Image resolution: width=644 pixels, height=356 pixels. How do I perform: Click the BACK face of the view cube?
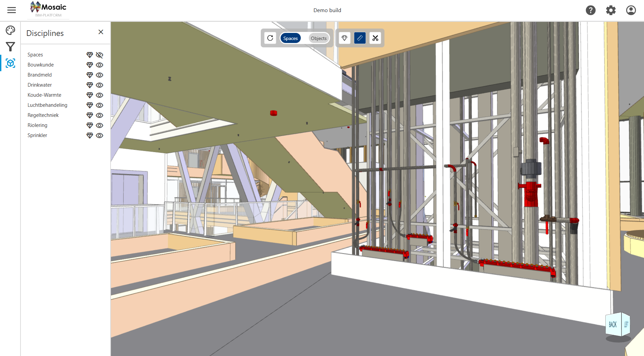pos(613,324)
